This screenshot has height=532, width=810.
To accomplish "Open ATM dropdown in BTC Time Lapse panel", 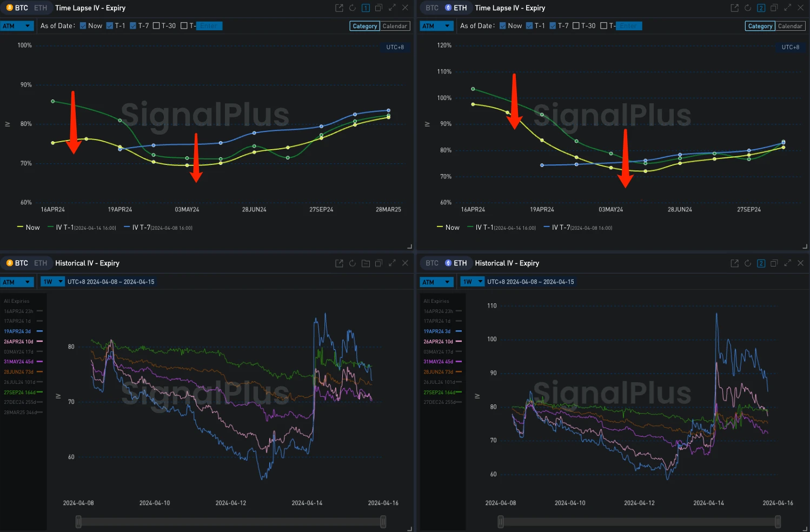I will [17, 26].
